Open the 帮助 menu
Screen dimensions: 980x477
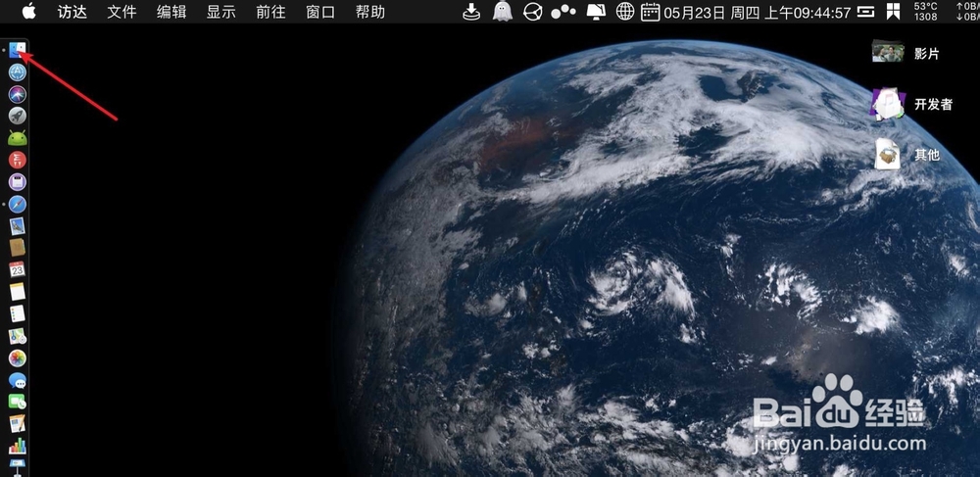pos(370,12)
